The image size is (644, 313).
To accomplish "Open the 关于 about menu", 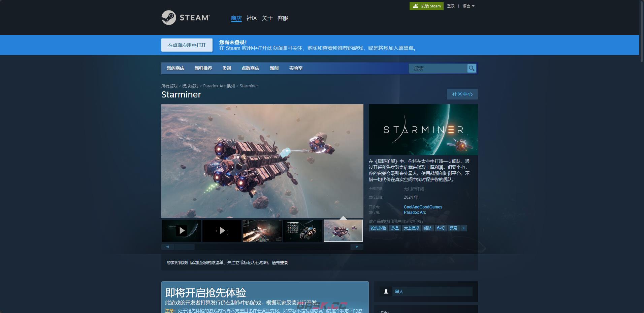I will click(x=267, y=18).
